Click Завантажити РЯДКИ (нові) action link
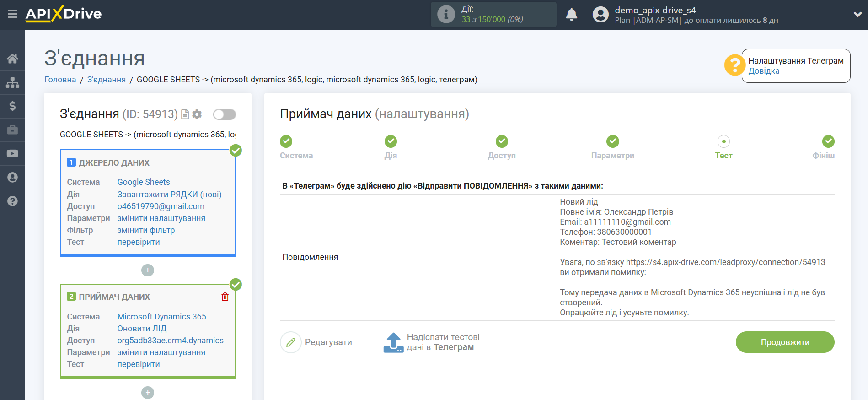This screenshot has width=868, height=400. coord(169,195)
